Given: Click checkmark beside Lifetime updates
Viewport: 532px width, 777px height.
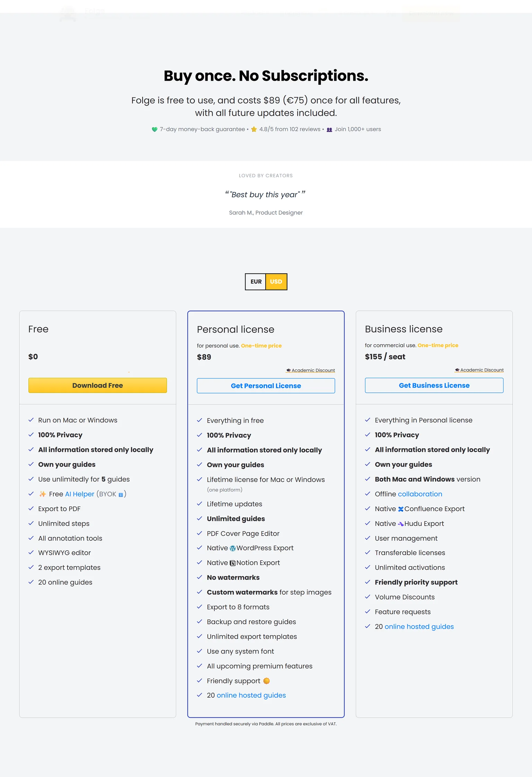Looking at the screenshot, I should pos(199,504).
